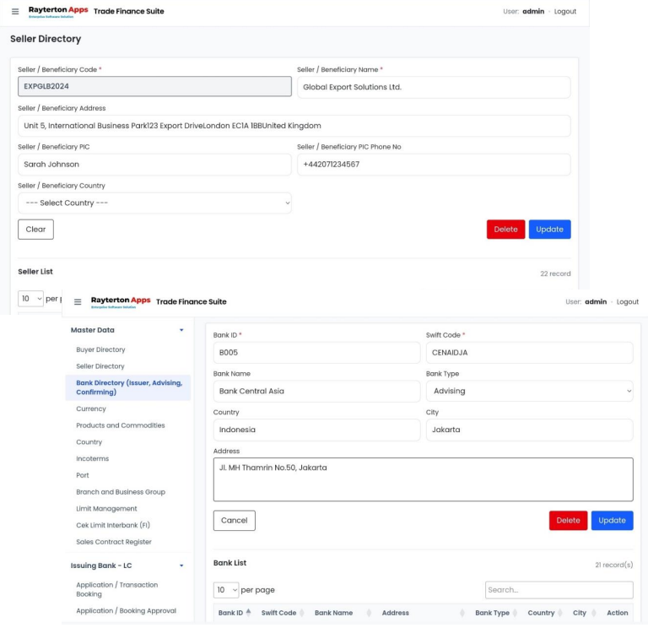Click hamburger menu icon above Master Data sidebar
Screen dimensions: 648x644
tap(78, 302)
